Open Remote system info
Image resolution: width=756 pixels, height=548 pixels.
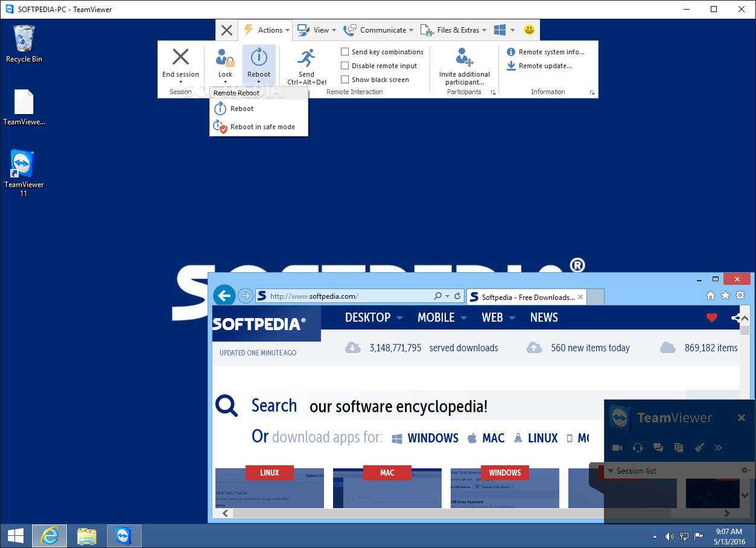545,52
